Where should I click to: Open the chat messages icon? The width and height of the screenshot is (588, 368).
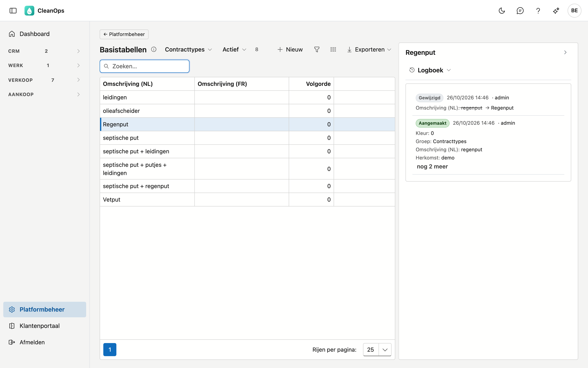[520, 10]
